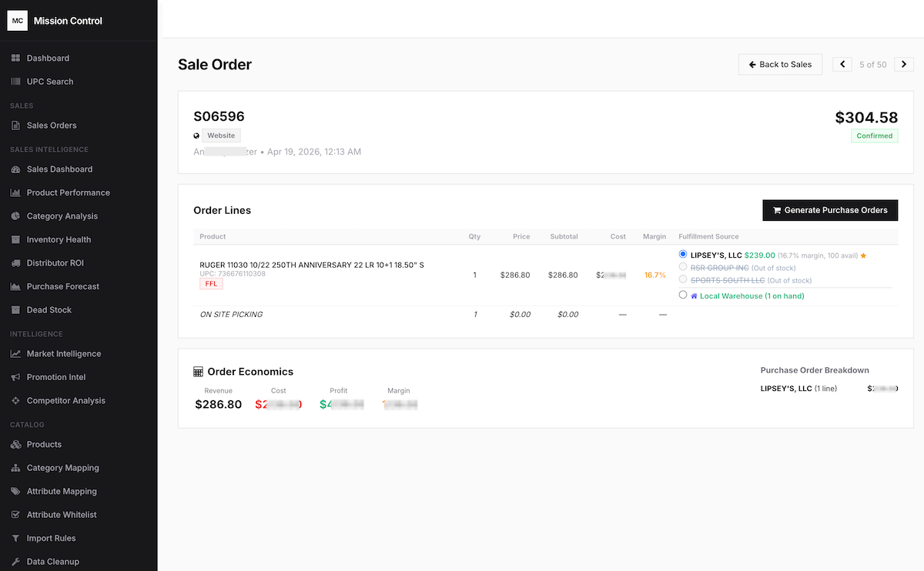Click the house icon for Local Warehouse
The image size is (924, 571).
[694, 296]
